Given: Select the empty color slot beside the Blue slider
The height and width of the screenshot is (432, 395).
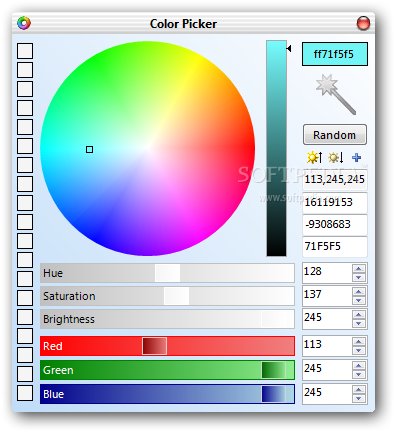Looking at the screenshot, I should 25,393.
